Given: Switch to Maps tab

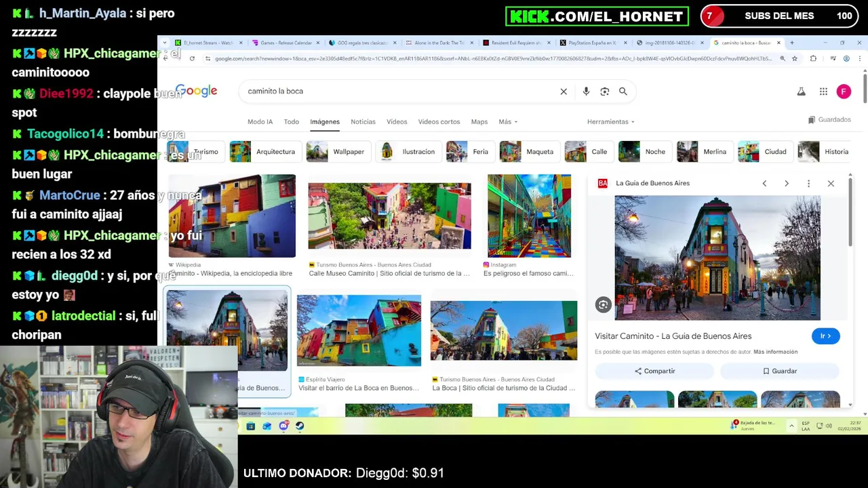Looking at the screenshot, I should click(x=479, y=122).
